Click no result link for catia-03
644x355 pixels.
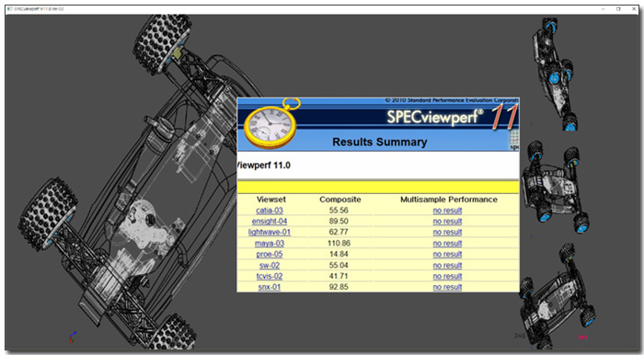[447, 211]
